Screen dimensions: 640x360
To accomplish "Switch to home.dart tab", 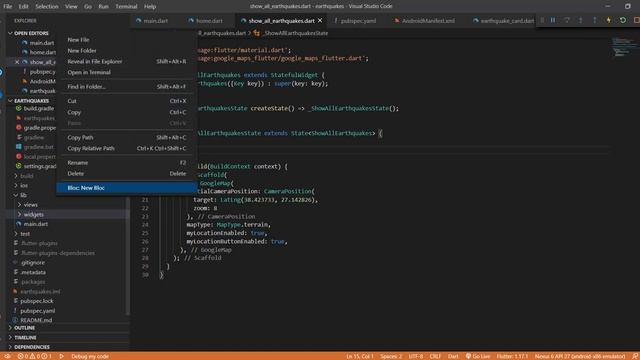I will pyautogui.click(x=209, y=20).
